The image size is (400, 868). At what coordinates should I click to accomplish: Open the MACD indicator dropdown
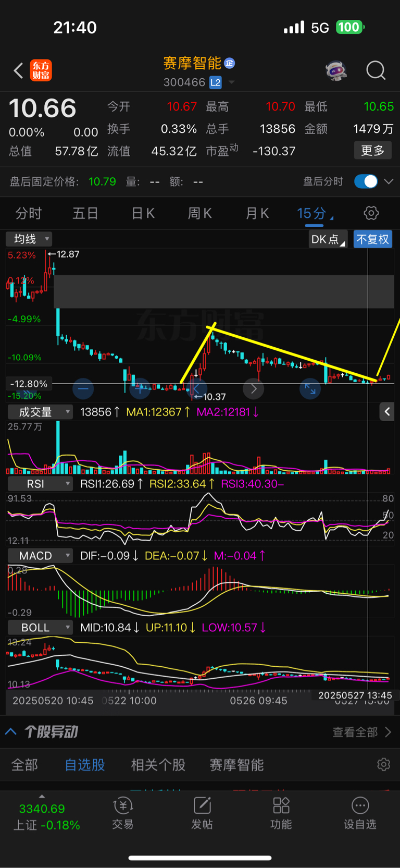41,556
